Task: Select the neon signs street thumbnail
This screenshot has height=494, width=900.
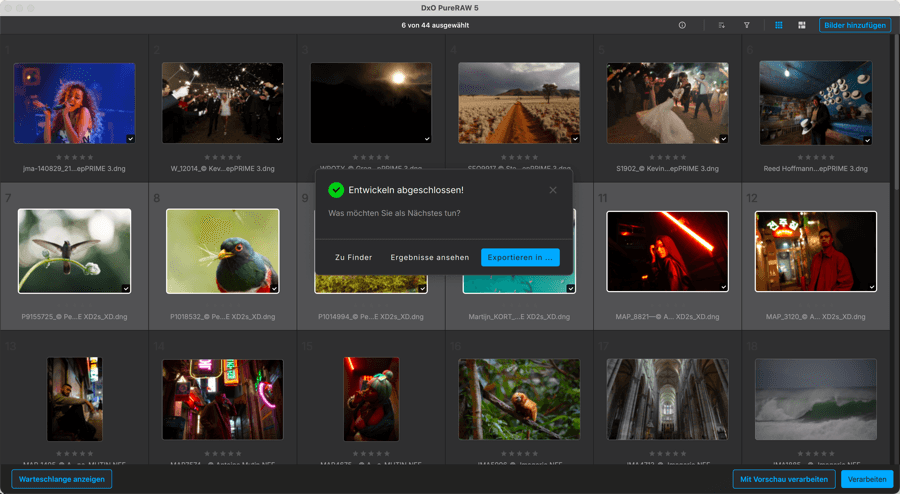Action: pos(223,399)
